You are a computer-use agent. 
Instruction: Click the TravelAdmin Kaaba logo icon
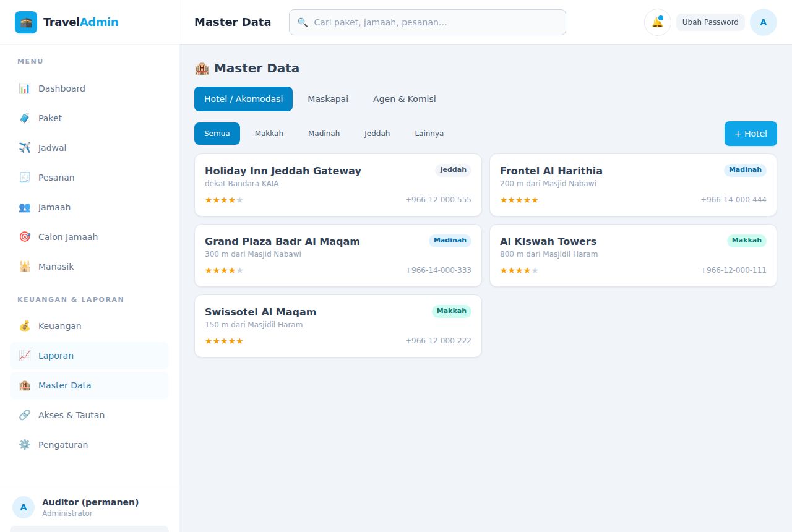point(26,22)
